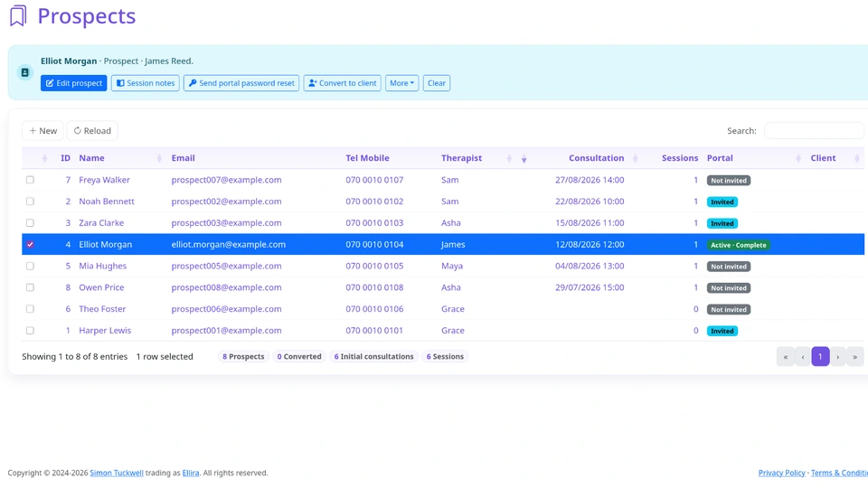
Task: Send portal password reset
Action: 241,83
